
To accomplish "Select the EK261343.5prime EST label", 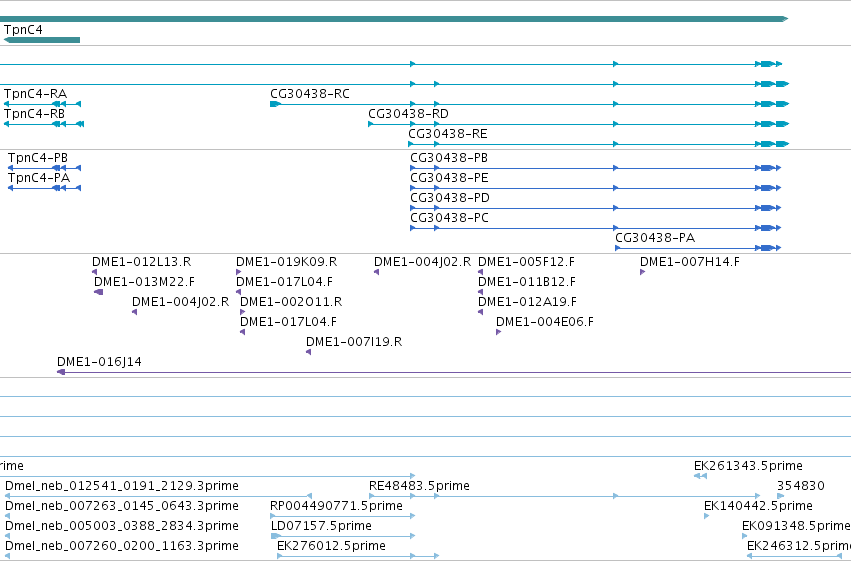I will (748, 466).
